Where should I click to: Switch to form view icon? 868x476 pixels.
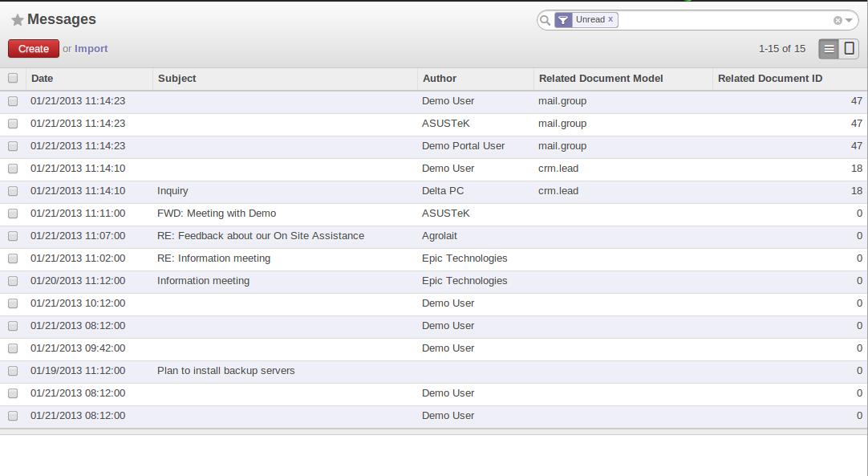click(849, 49)
